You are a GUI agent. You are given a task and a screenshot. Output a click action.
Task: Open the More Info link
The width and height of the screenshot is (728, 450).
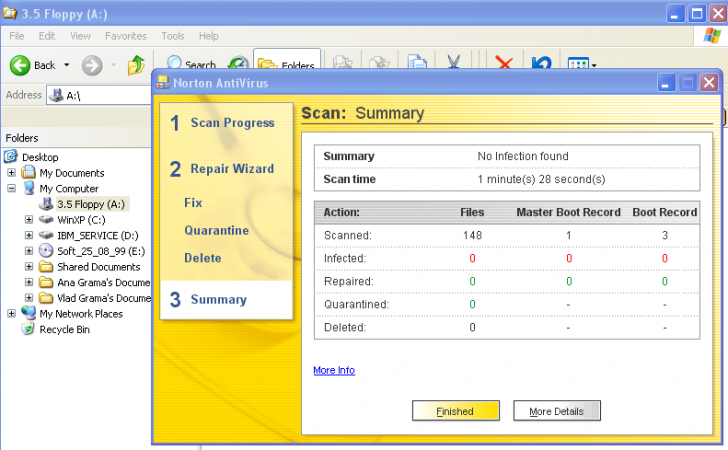[x=334, y=370]
